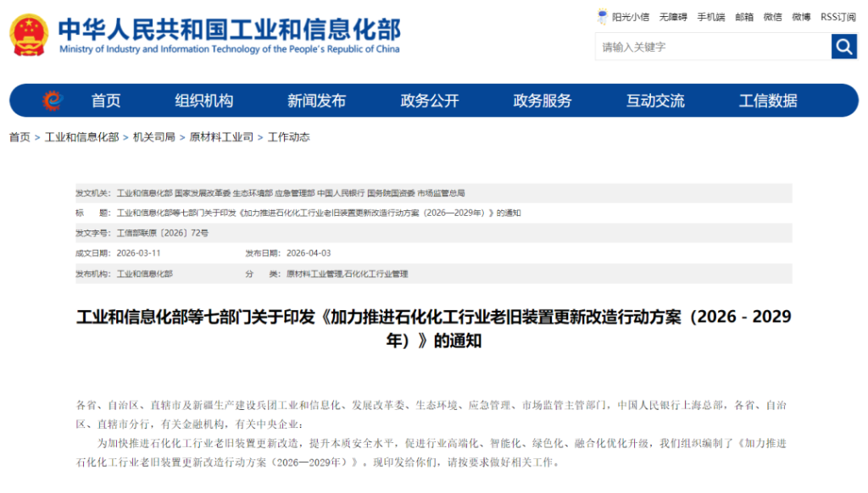
Task: Open the 手机端 mobile version link
Action: 710,17
